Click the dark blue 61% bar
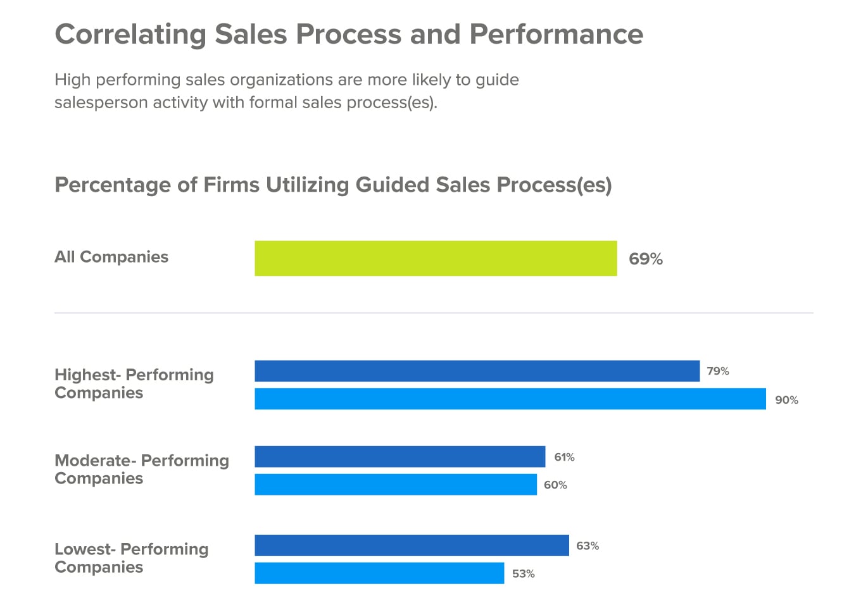The width and height of the screenshot is (868, 610). click(x=399, y=457)
